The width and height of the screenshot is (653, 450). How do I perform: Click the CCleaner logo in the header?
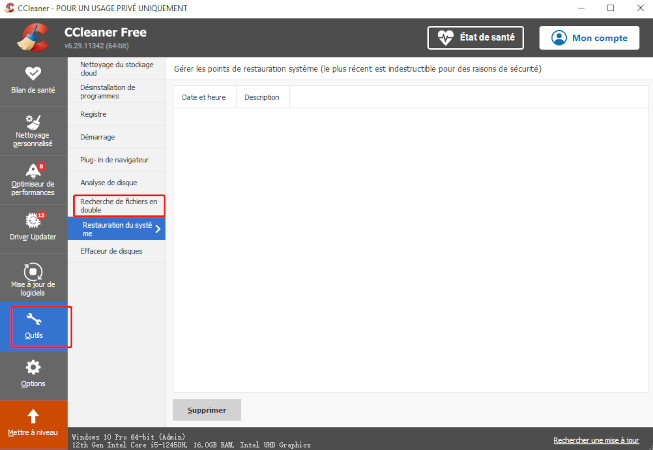tap(33, 37)
